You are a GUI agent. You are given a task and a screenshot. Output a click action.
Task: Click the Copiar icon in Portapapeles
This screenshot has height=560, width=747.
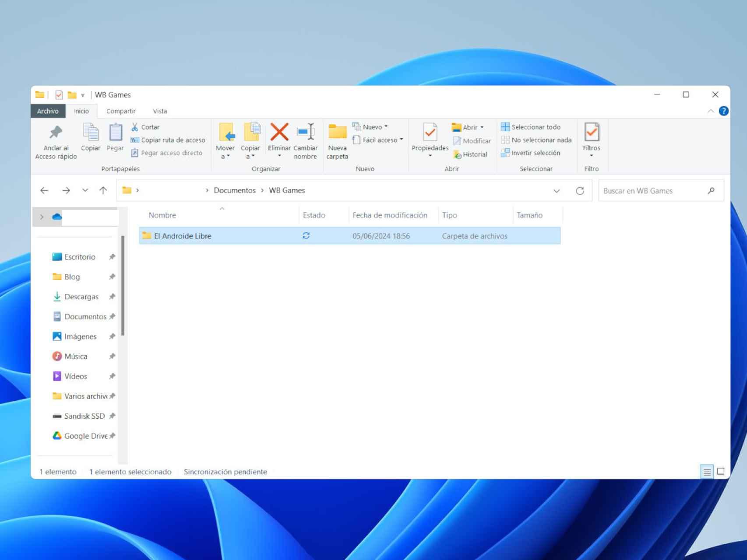[x=91, y=137]
